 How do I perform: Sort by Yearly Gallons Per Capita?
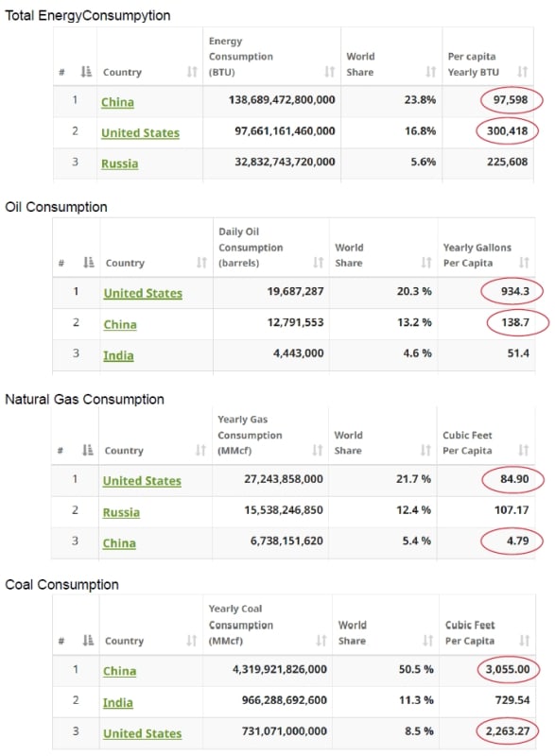524,263
